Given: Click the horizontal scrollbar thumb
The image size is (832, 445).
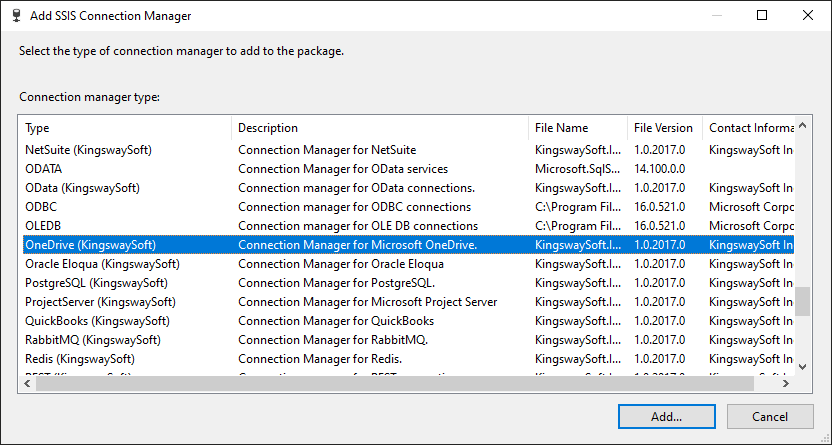Looking at the screenshot, I should (395, 383).
